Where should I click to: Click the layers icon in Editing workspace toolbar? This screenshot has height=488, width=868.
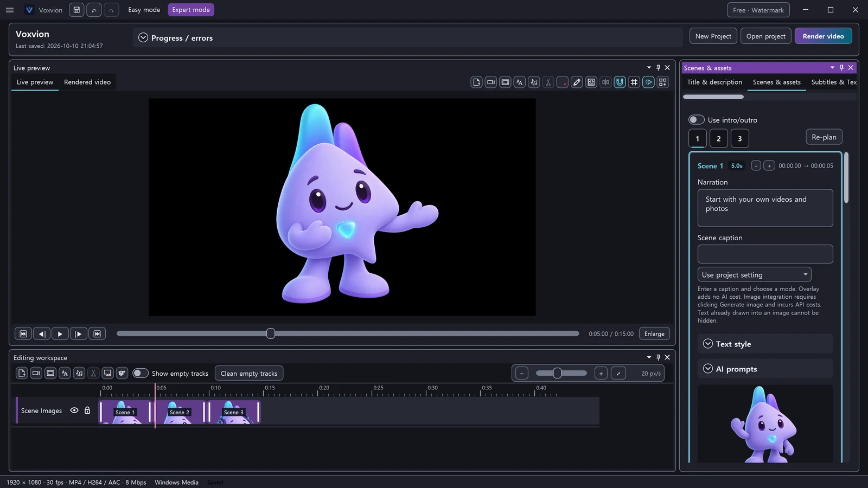pos(122,373)
